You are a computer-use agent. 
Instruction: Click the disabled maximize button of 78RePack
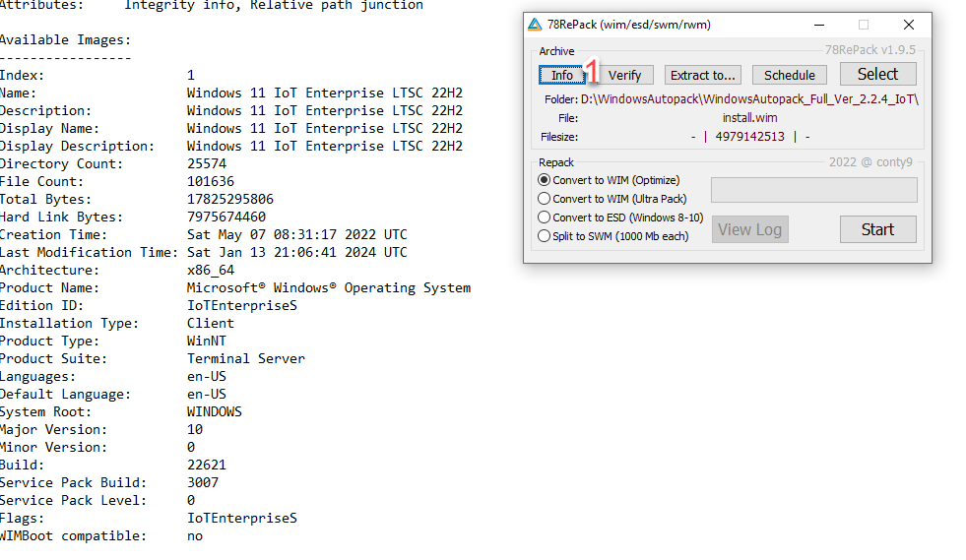coord(864,25)
